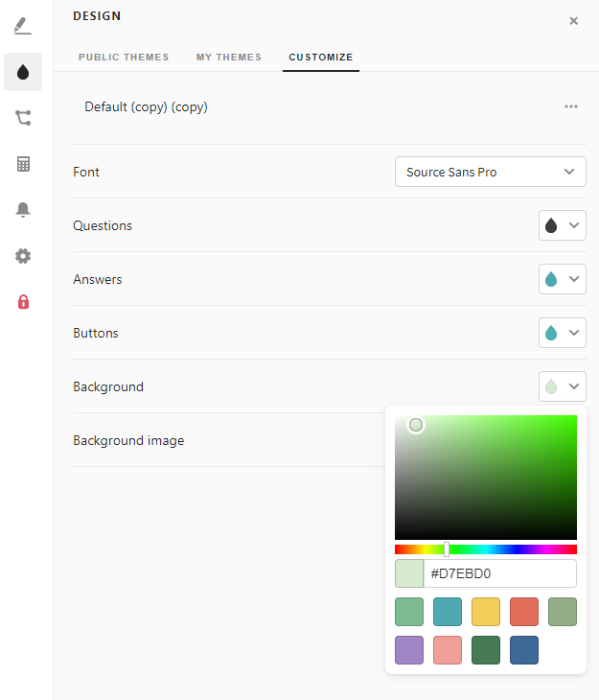Viewport: 599px width, 700px height.
Task: Close the Design panel
Action: pos(573,20)
